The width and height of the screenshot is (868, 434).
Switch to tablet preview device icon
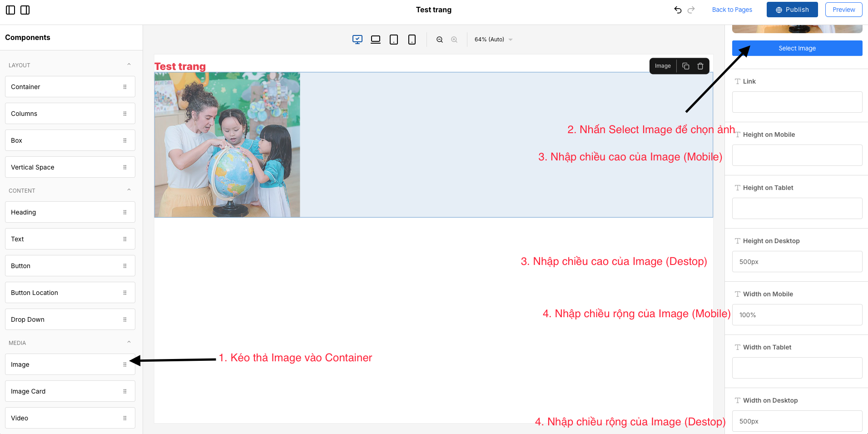394,40
